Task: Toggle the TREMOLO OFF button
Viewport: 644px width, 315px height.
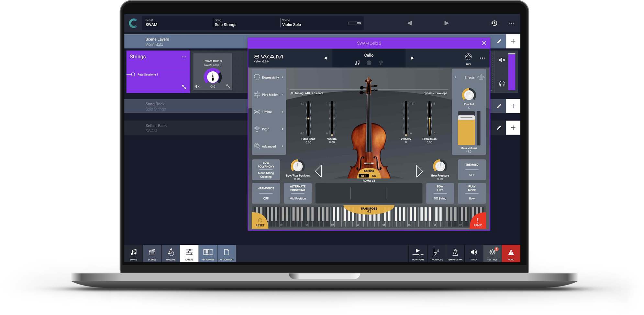Action: pyautogui.click(x=472, y=170)
